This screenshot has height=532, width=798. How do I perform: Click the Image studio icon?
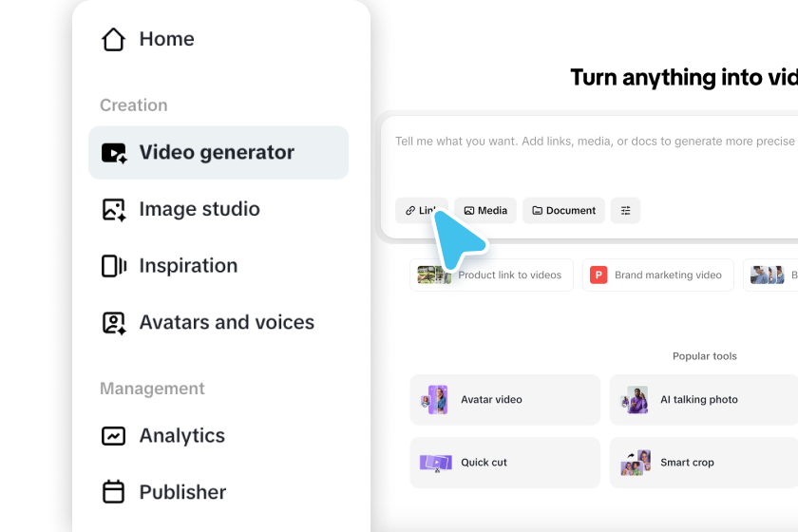coord(114,210)
